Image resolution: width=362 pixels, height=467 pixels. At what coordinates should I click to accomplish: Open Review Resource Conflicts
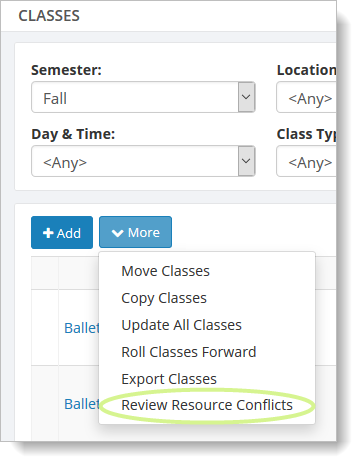tap(207, 405)
